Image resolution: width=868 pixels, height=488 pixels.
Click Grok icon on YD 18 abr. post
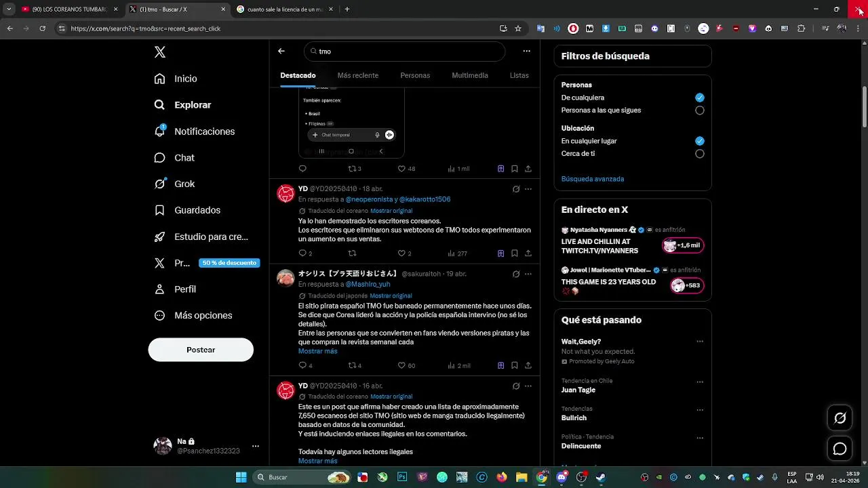point(516,189)
